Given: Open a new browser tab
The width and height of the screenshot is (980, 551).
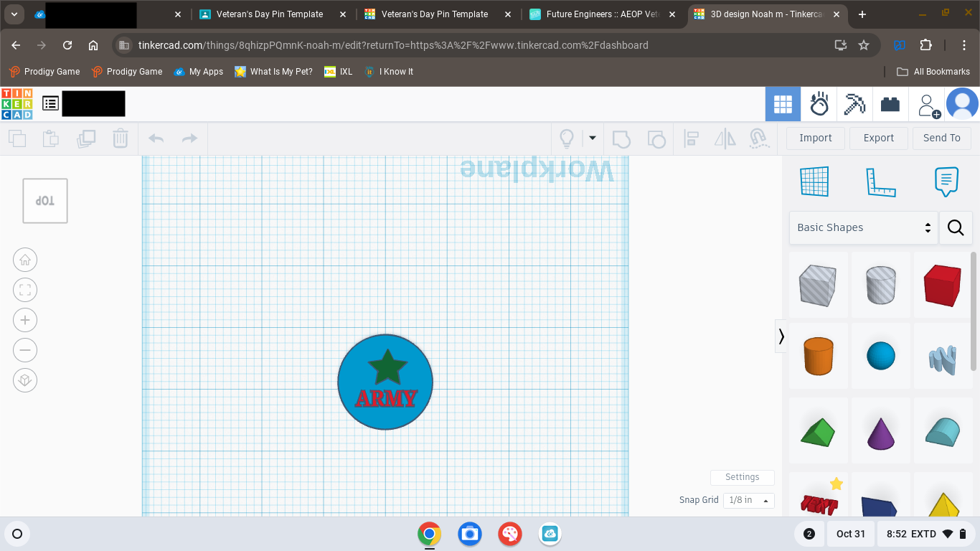Looking at the screenshot, I should [862, 14].
